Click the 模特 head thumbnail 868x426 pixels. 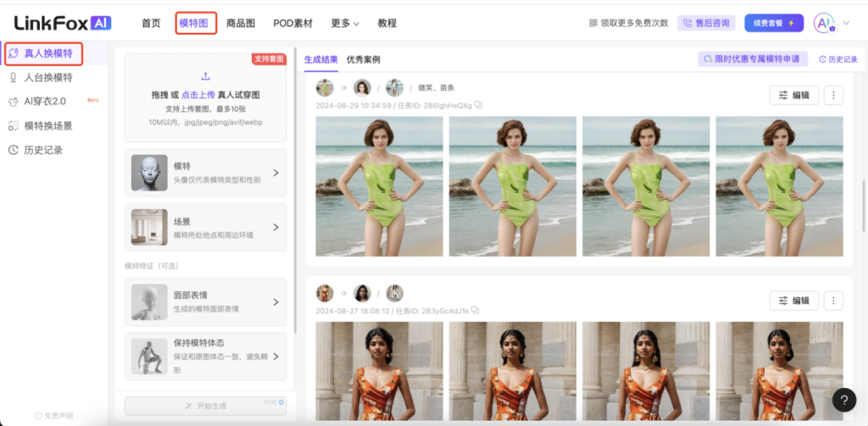tap(149, 173)
